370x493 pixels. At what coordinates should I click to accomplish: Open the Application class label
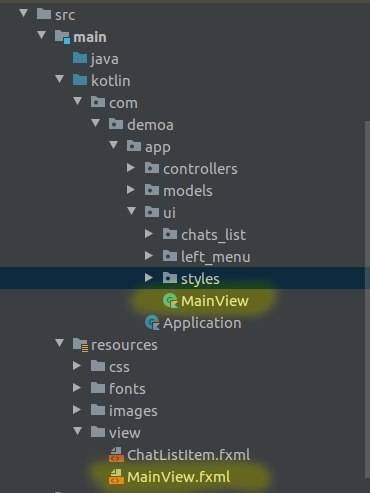pyautogui.click(x=202, y=323)
